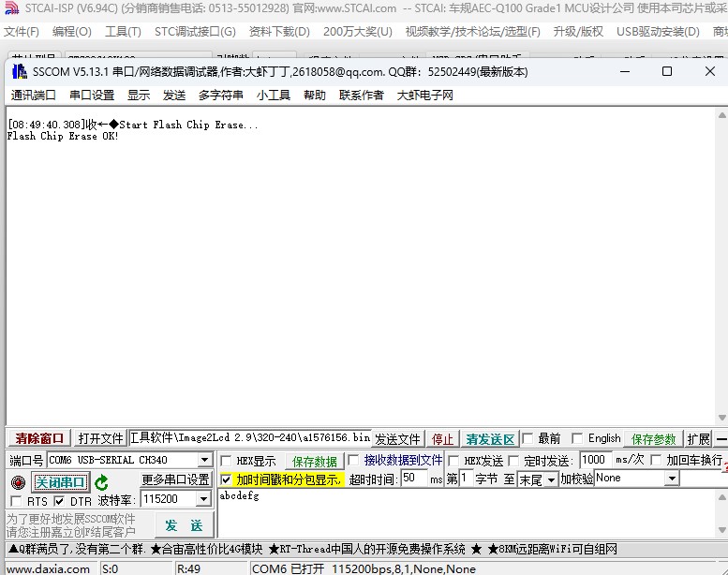Enable the English language checkbox
Viewport: 728px width, 575px height.
[577, 438]
